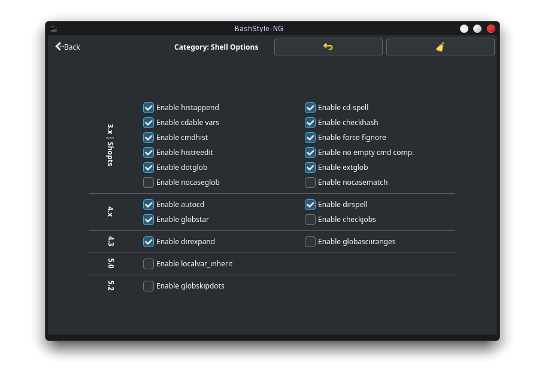Screen dimensions: 545x392
Task: Click the yellow undo arrow button
Action: pos(328,47)
